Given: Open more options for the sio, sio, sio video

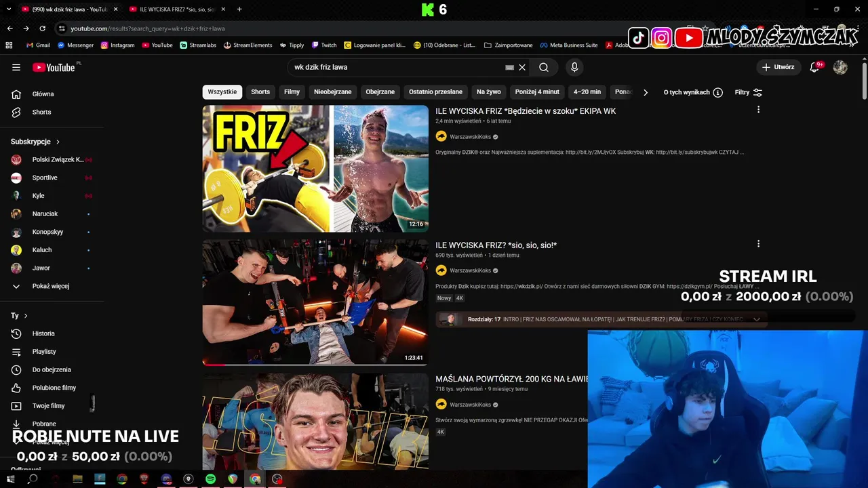Looking at the screenshot, I should tap(758, 244).
